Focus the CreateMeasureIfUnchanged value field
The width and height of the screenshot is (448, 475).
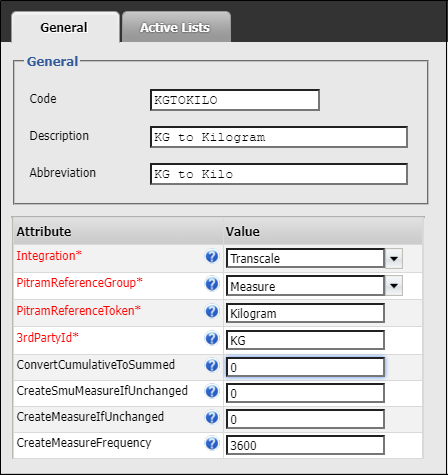(x=305, y=419)
